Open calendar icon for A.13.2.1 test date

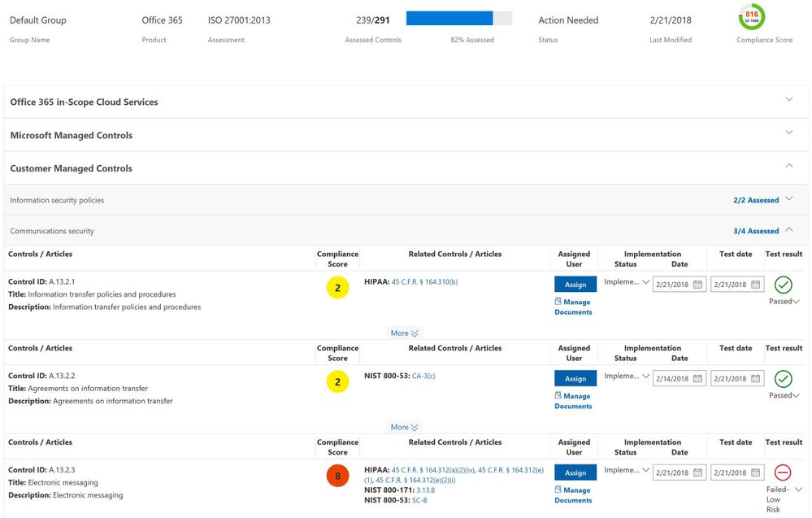(x=756, y=285)
